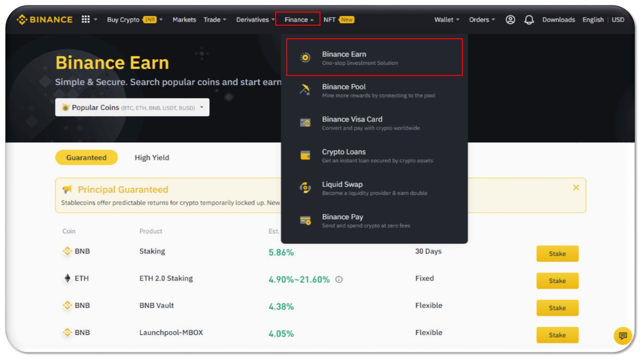Change currency from USD
Image resolution: width=644 pixels, height=362 pixels.
[618, 20]
